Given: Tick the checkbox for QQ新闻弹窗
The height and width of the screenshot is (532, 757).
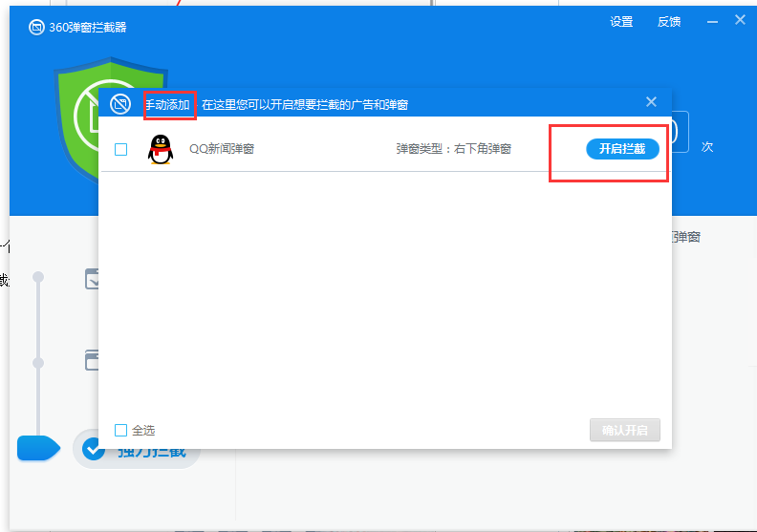Looking at the screenshot, I should pyautogui.click(x=120, y=149).
